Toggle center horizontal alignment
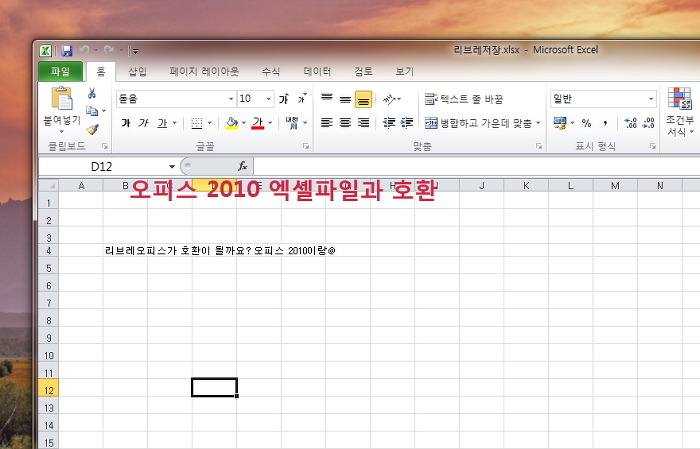The image size is (700, 449). pos(345,123)
